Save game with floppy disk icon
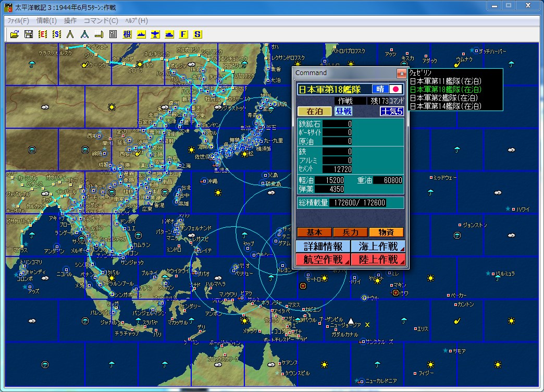 29,34
